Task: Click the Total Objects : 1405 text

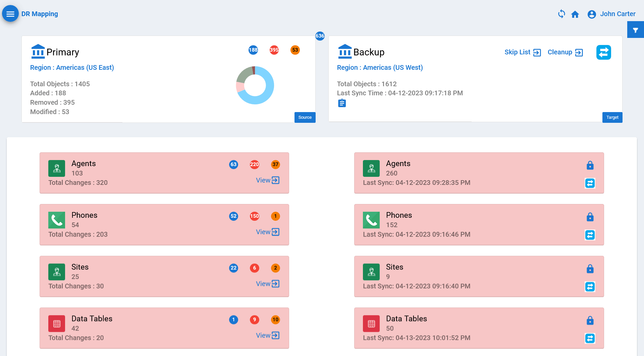Action: pyautogui.click(x=60, y=84)
